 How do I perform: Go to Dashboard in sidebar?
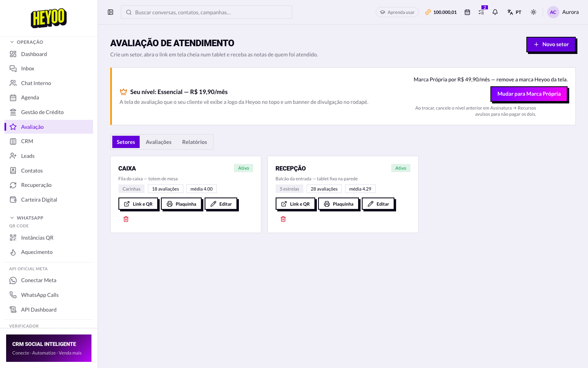tap(49, 54)
